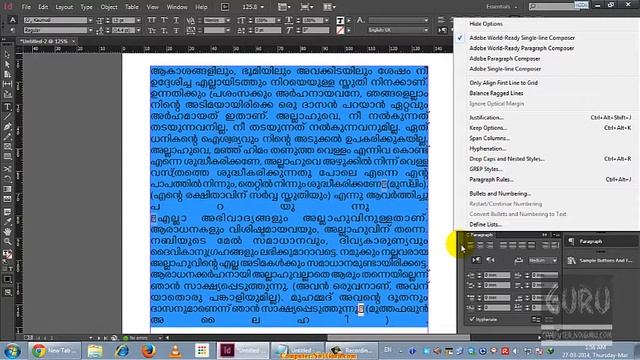Click Paragraph Formatting Controls icon below 'A'
640x360 pixels.
point(13,30)
